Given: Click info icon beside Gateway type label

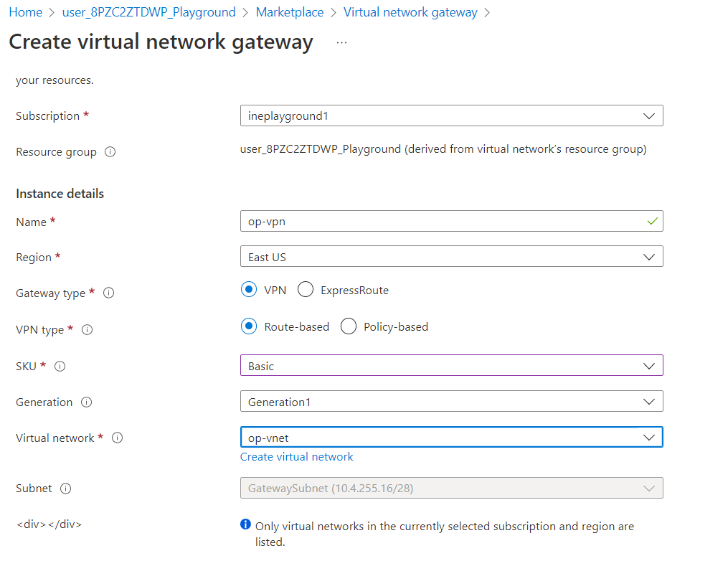Looking at the screenshot, I should 109,293.
